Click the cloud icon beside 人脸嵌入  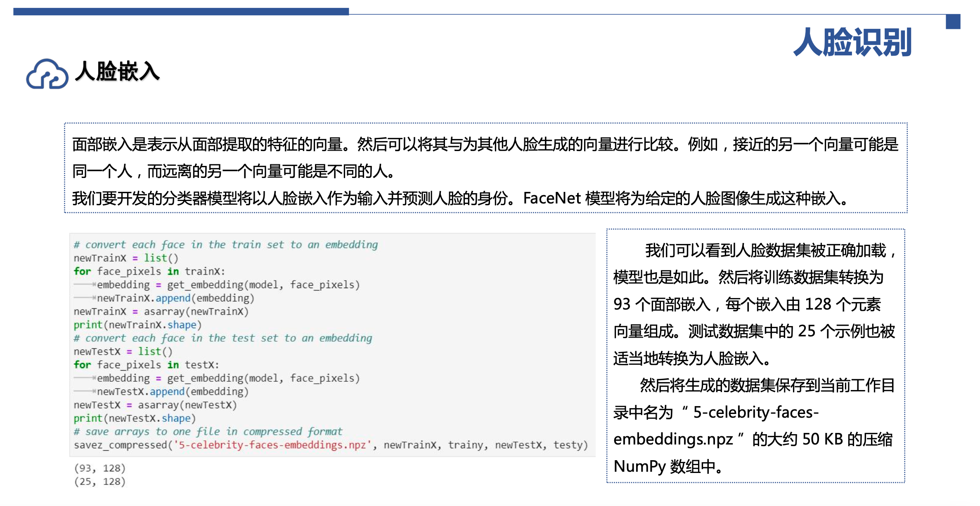(47, 74)
